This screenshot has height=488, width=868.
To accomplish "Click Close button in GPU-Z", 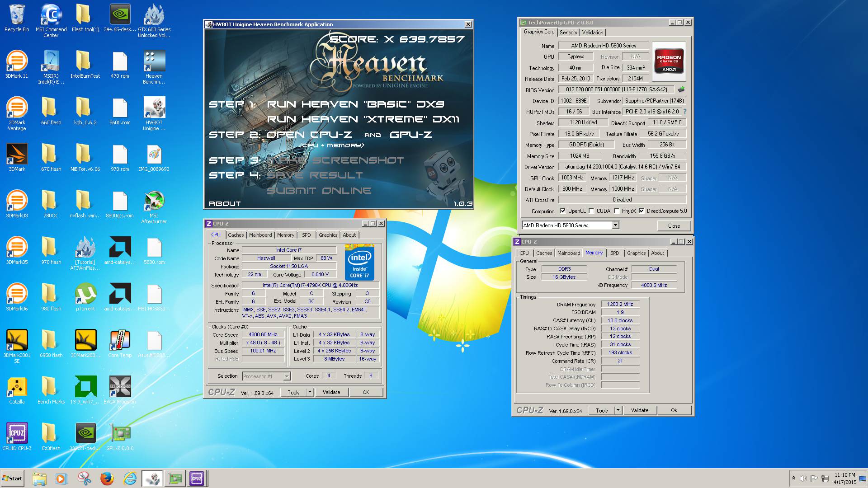I will [x=674, y=226].
